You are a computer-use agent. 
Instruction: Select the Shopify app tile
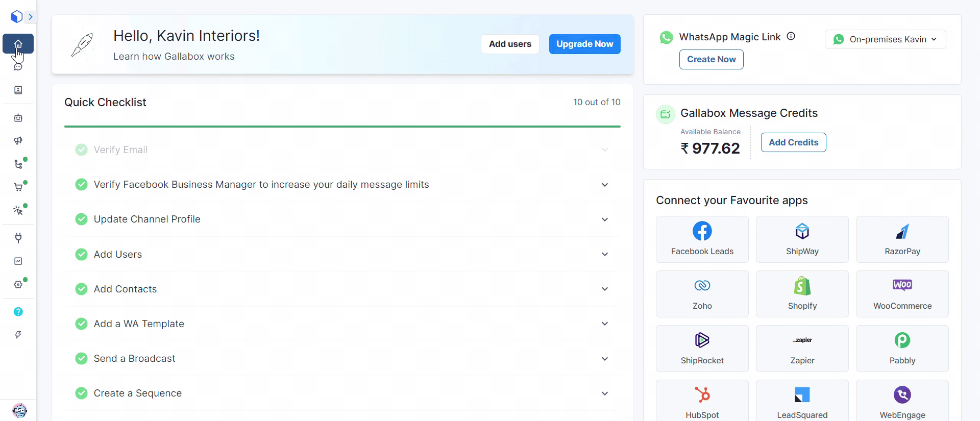click(802, 294)
